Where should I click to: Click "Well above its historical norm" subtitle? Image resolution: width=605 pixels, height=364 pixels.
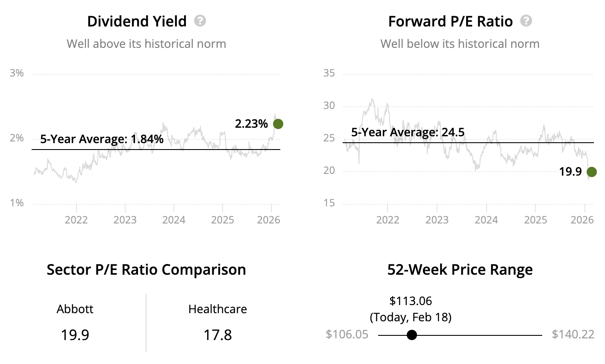(146, 44)
